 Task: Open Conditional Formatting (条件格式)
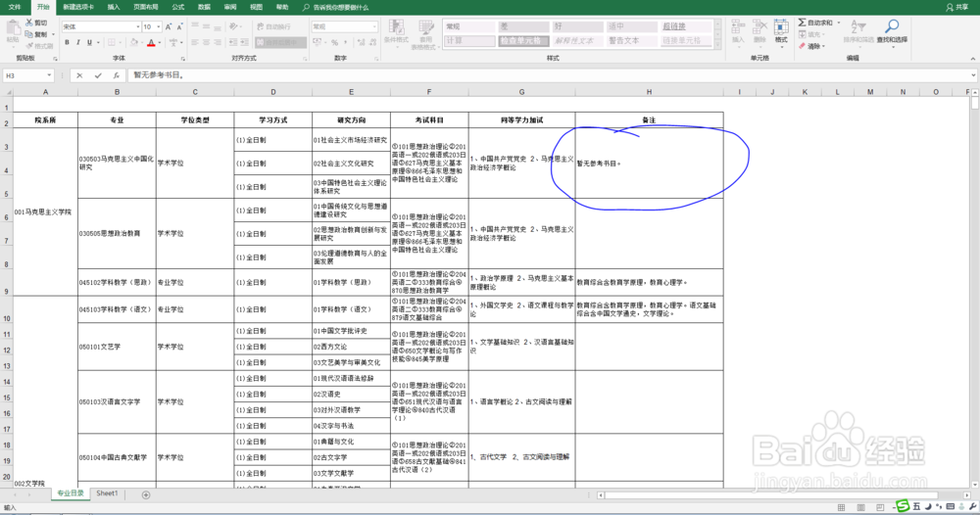[x=396, y=31]
